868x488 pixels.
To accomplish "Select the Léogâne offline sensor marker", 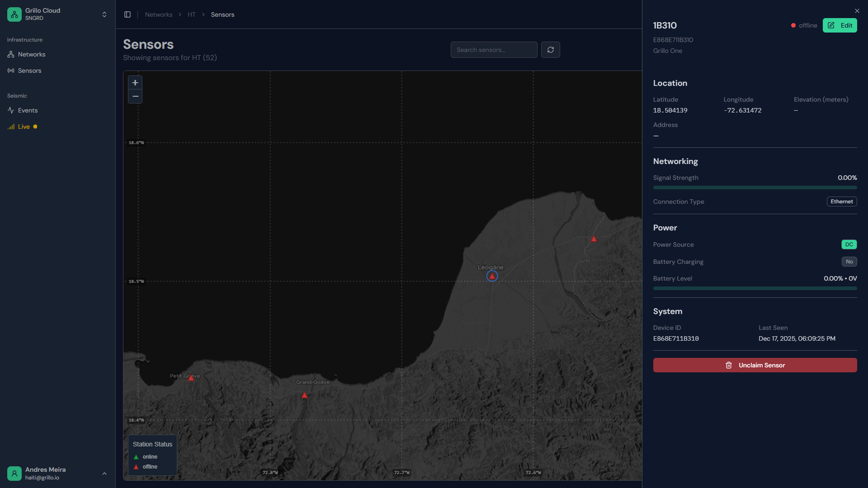I will [492, 276].
